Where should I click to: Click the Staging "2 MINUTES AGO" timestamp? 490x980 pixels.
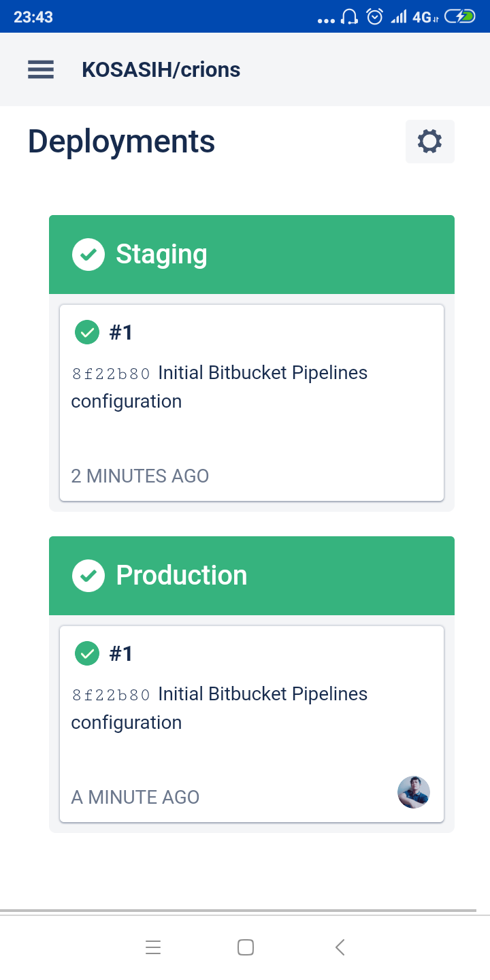(140, 476)
